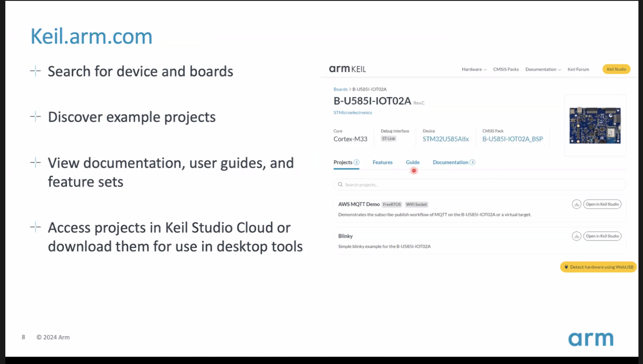Click the Keil.arm.com slide title
This screenshot has height=364, width=643.
[91, 37]
